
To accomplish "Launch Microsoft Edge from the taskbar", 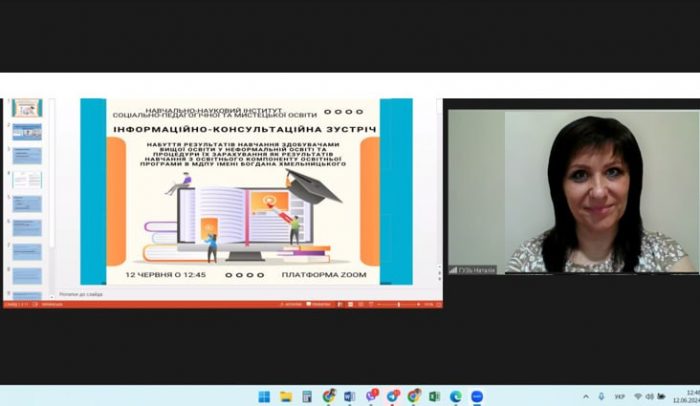I will coord(456,396).
